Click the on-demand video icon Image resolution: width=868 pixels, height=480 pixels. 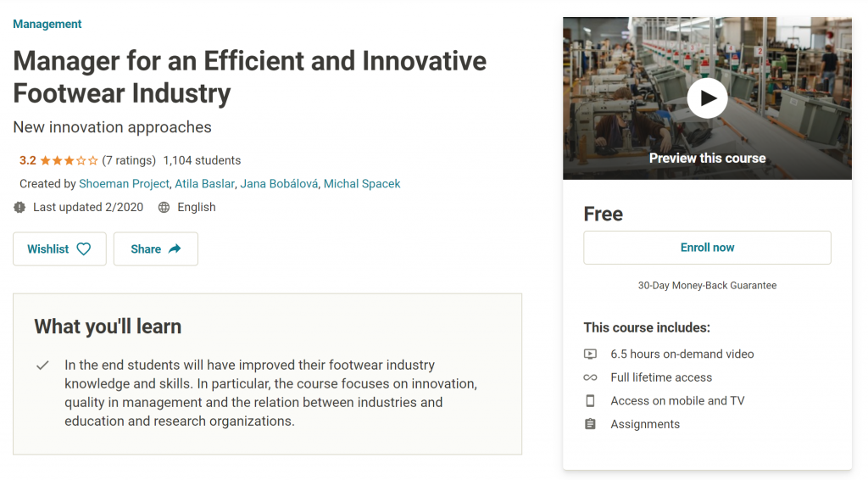[x=590, y=354]
